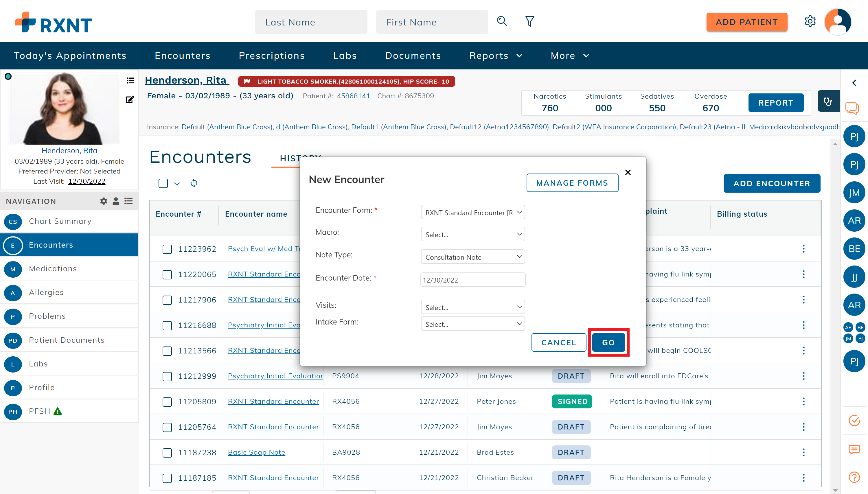Click the GO button
Screen dimensions: 868x494
pyautogui.click(x=608, y=342)
